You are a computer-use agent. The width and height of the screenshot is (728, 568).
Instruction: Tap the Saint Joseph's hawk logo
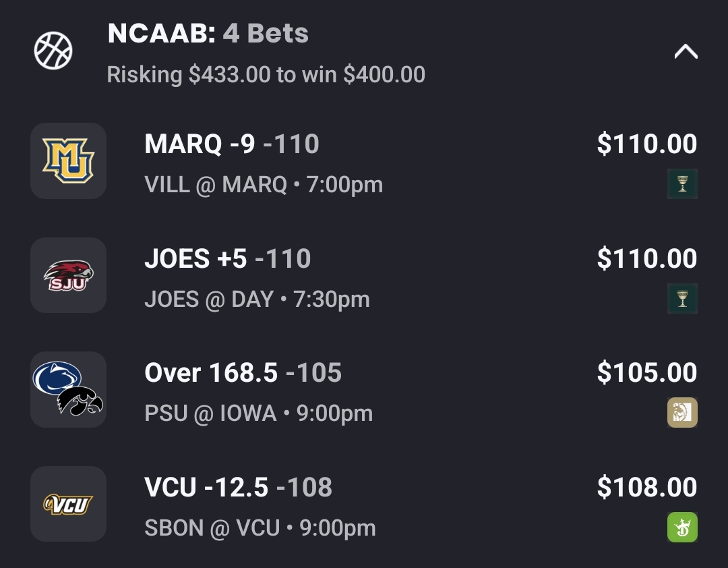click(x=68, y=275)
